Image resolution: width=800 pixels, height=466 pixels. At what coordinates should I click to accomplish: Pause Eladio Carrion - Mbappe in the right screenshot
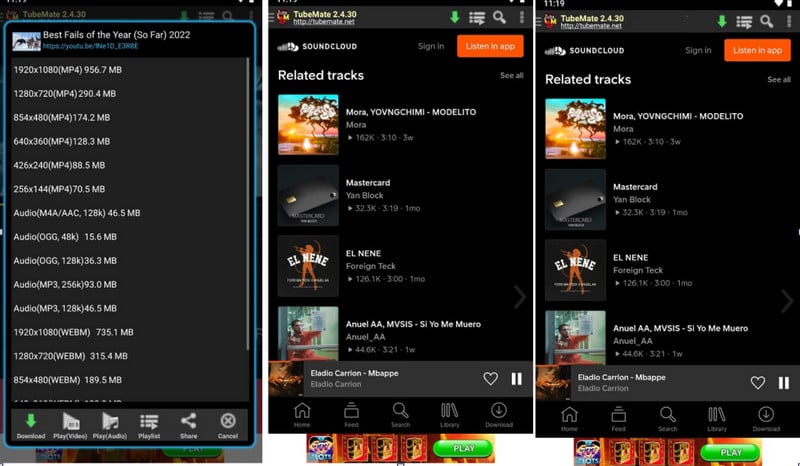coord(784,383)
